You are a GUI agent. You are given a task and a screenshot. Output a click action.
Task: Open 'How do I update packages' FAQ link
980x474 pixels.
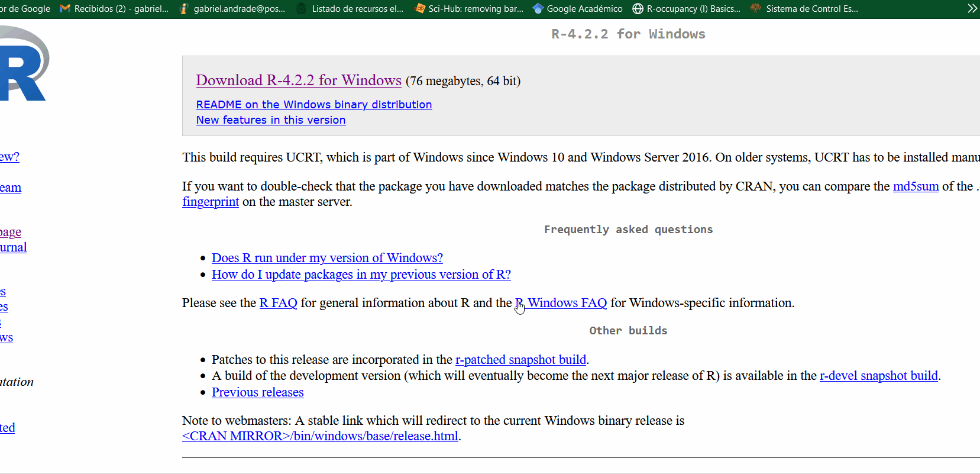click(361, 275)
